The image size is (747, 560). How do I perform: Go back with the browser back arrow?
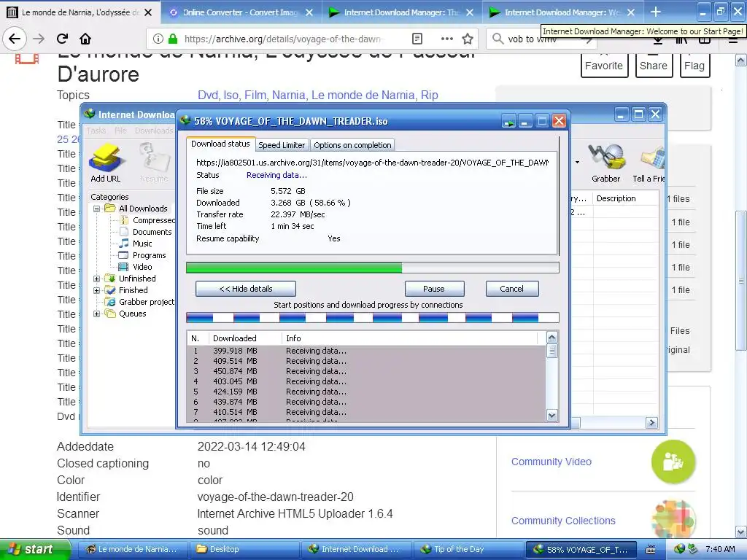pyautogui.click(x=15, y=39)
